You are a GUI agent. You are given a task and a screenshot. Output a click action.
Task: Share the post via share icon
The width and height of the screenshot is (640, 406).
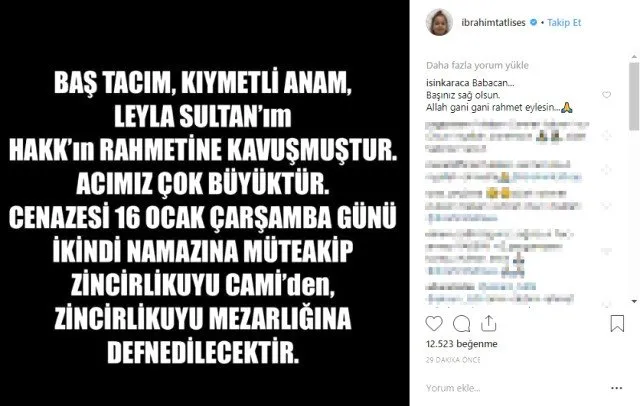(x=488, y=323)
